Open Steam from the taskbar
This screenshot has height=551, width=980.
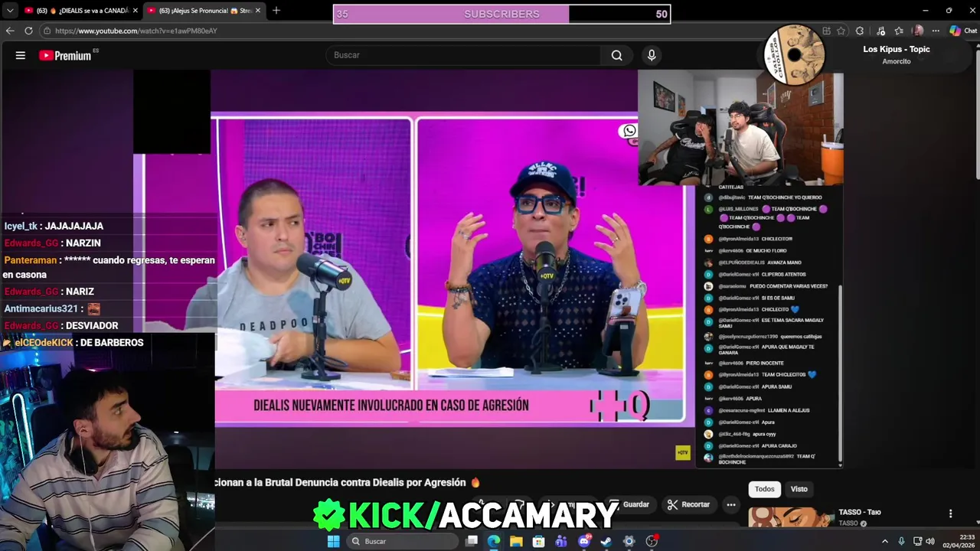606,541
